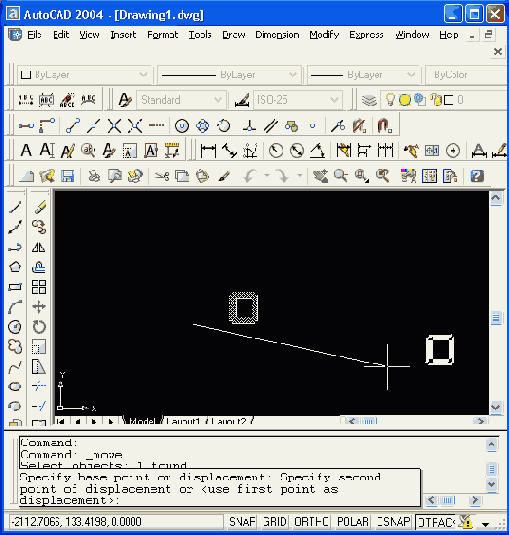Open the ByColor plot style dropdown
Image resolution: width=509 pixels, height=535 pixels.
466,75
